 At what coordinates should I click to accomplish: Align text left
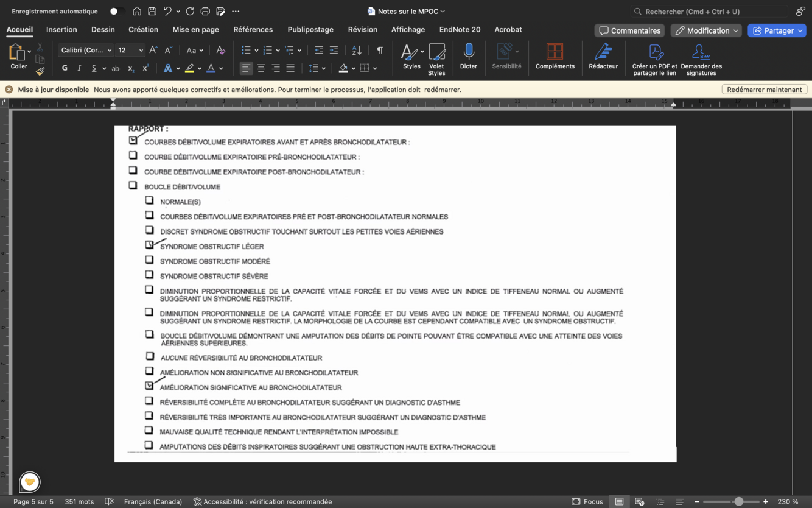point(246,68)
